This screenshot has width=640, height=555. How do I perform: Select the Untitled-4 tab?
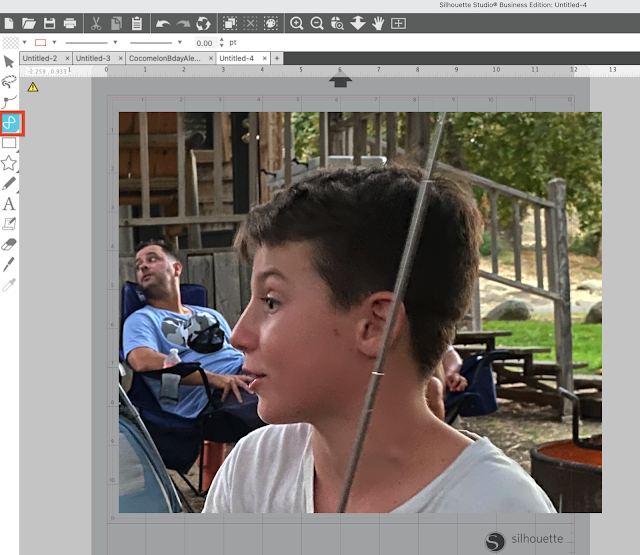(x=236, y=58)
